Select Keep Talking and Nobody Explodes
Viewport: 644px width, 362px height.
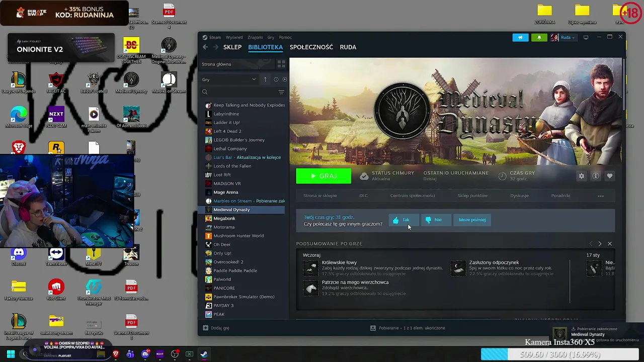pos(245,105)
